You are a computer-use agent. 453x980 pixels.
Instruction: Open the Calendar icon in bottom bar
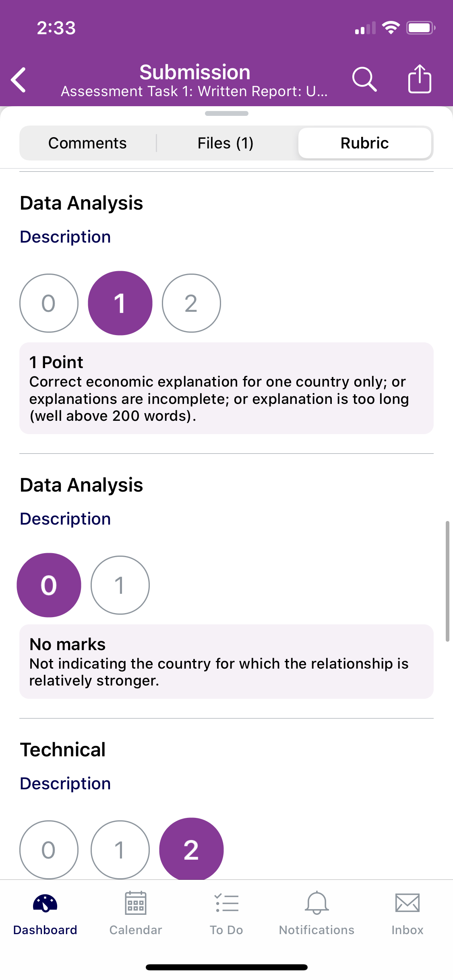point(136,903)
